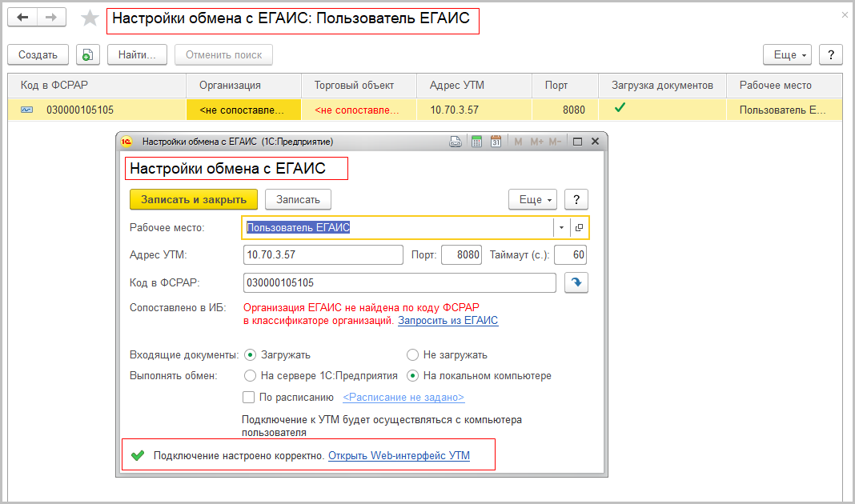Click the Порт input field with 8080
The height and width of the screenshot is (504, 855).
click(x=461, y=254)
